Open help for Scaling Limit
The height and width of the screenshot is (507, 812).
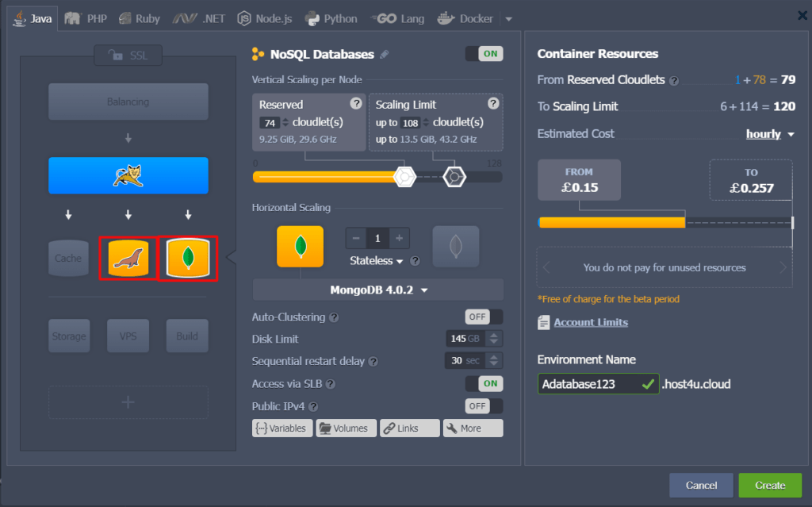click(493, 103)
